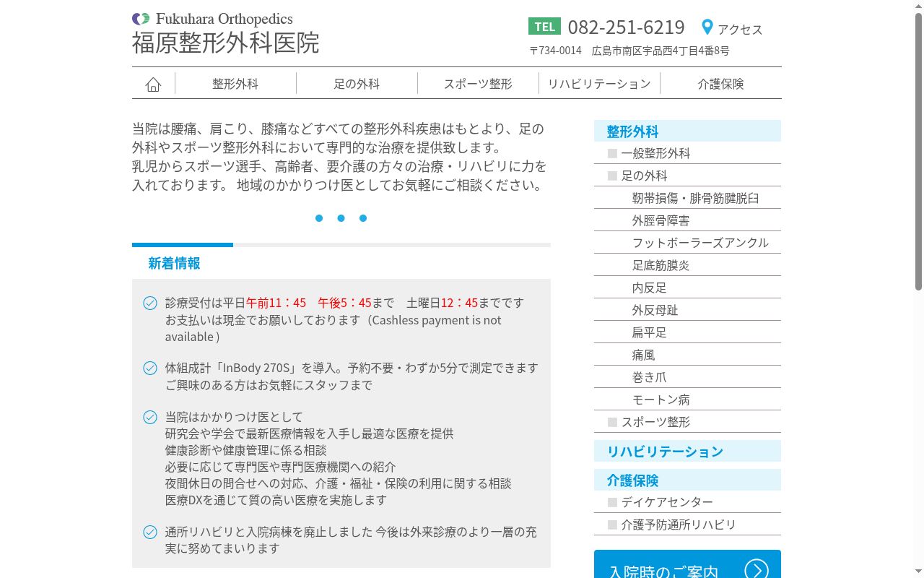Click the 新着情報 section heading
Screen dimensions: 924x578
174,264
